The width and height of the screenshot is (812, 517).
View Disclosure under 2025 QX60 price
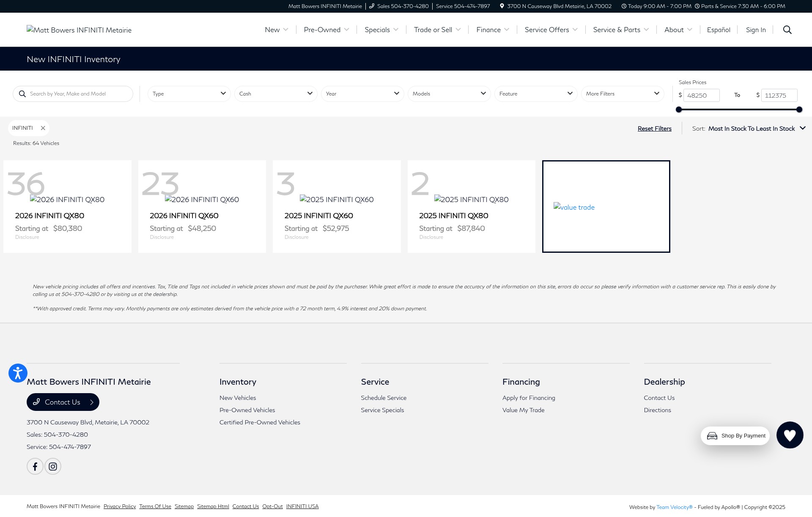click(296, 237)
